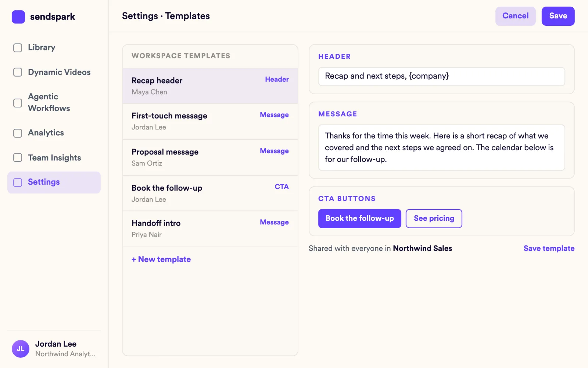The image size is (588, 368).
Task: Click Message tag on First-touch message row
Action: 275,115
